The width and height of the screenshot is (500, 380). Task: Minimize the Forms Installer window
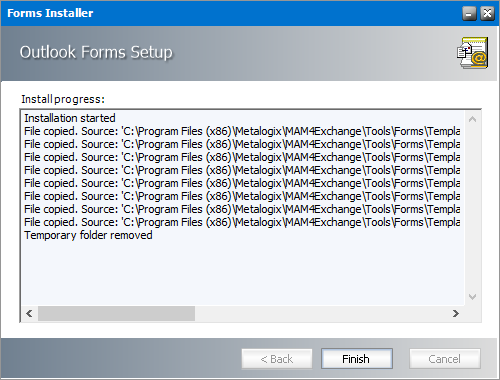[469, 14]
